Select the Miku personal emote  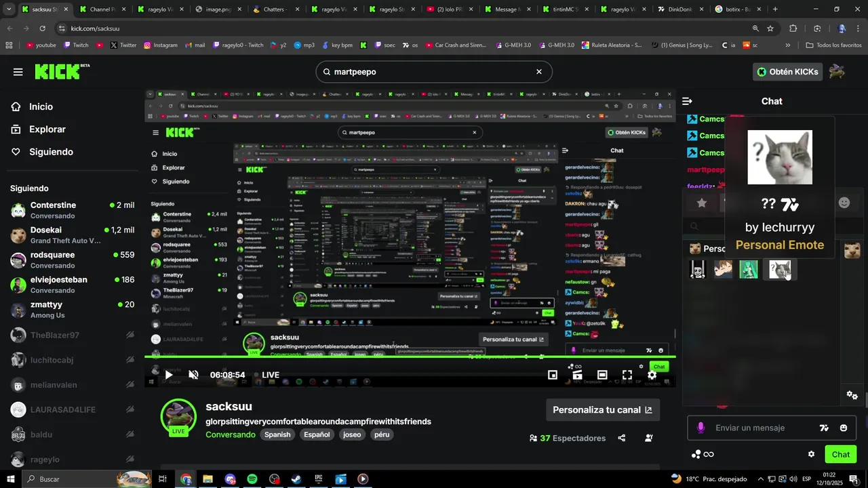749,269
